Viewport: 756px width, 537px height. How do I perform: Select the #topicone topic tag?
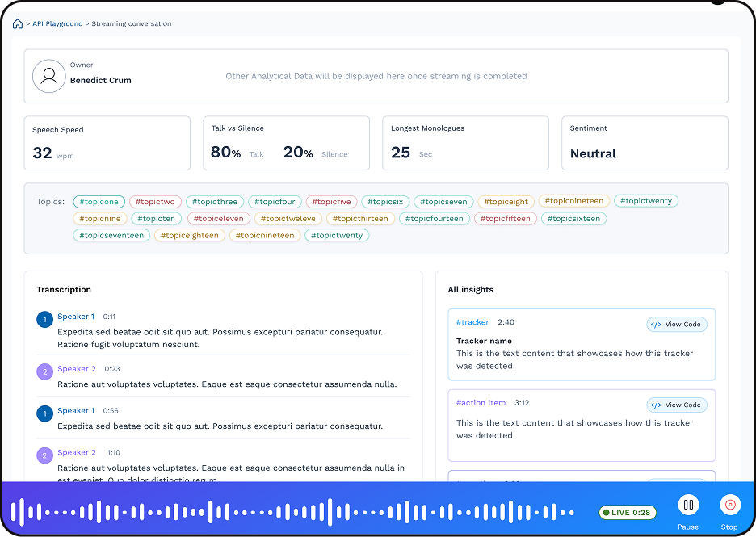pyautogui.click(x=99, y=202)
